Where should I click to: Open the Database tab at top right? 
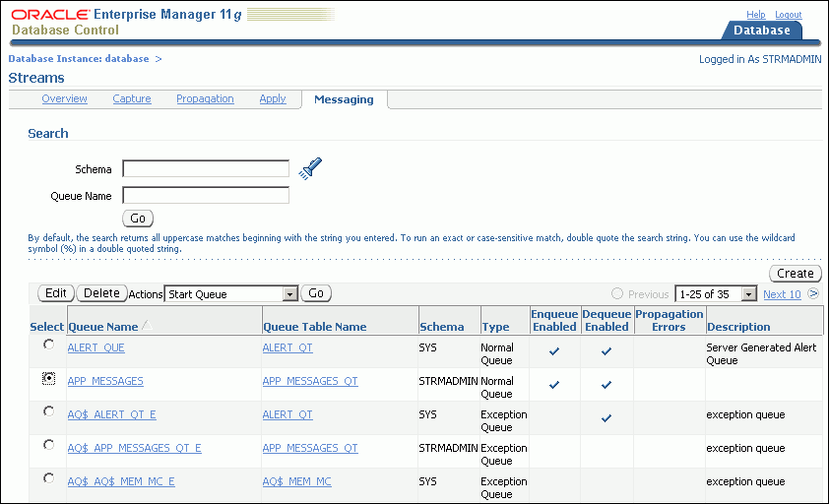[761, 31]
